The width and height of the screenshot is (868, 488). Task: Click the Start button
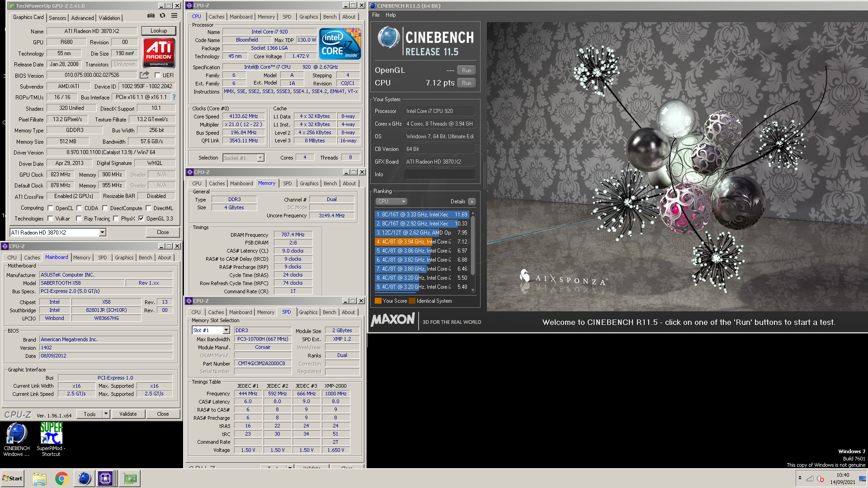[12, 479]
